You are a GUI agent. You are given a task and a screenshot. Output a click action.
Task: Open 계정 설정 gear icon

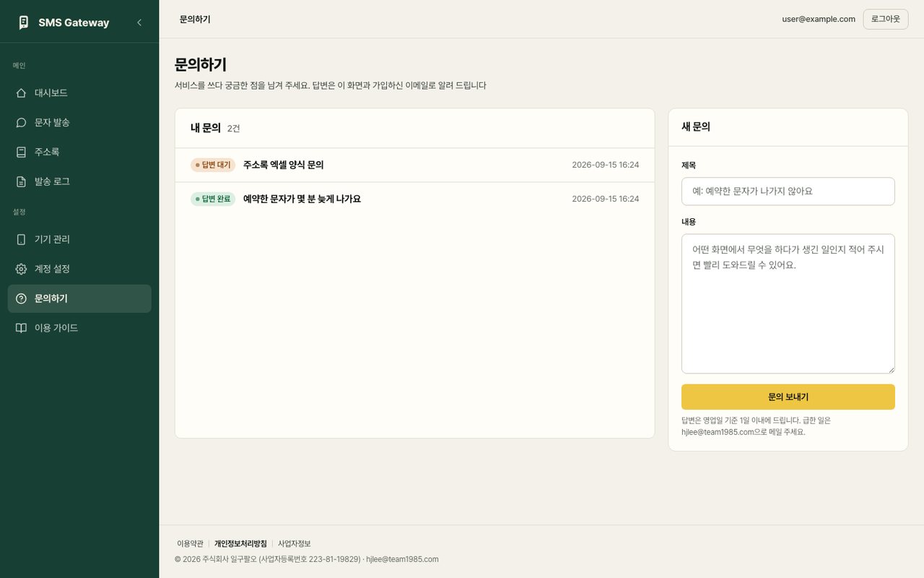[x=21, y=269]
